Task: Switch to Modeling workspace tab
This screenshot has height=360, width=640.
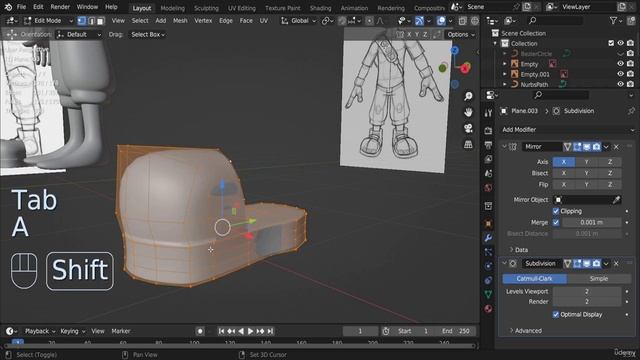Action: coord(173,8)
